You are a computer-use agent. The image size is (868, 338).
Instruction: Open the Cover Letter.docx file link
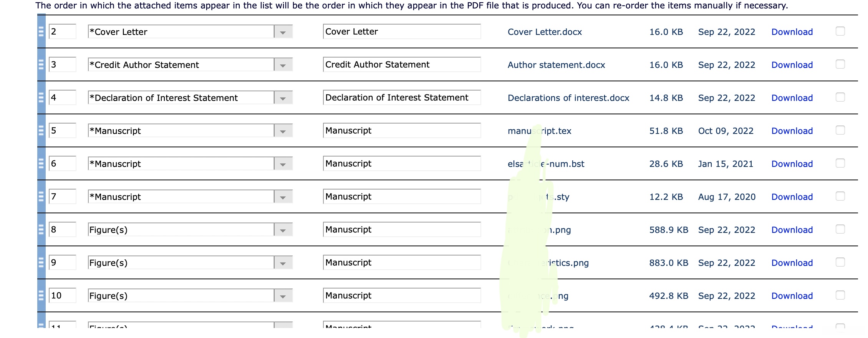pyautogui.click(x=544, y=32)
